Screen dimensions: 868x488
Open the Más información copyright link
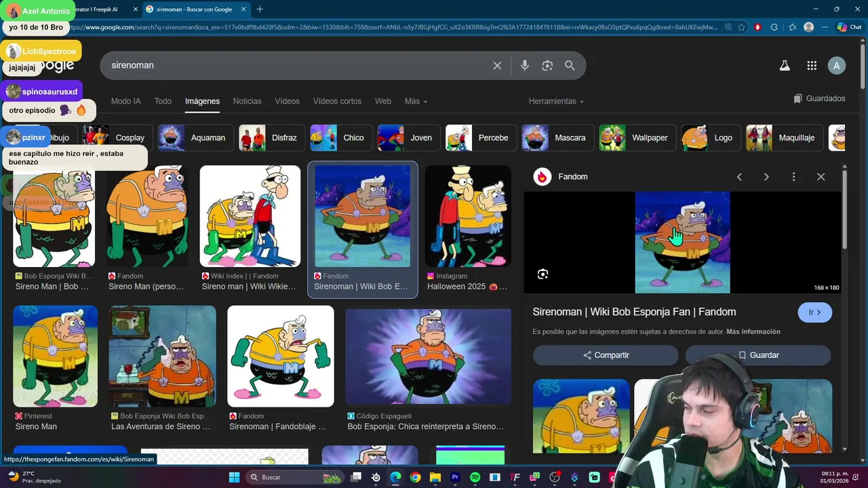pyautogui.click(x=753, y=331)
